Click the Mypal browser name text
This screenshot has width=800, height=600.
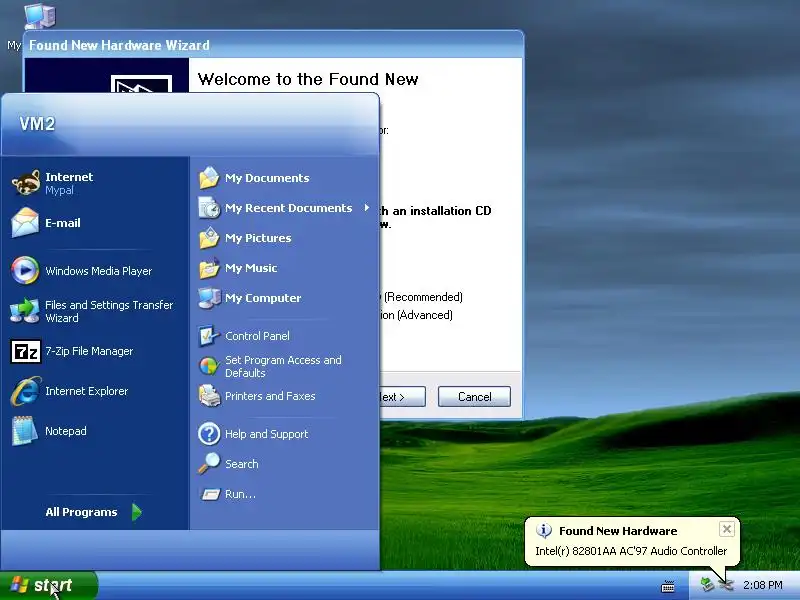click(x=59, y=190)
